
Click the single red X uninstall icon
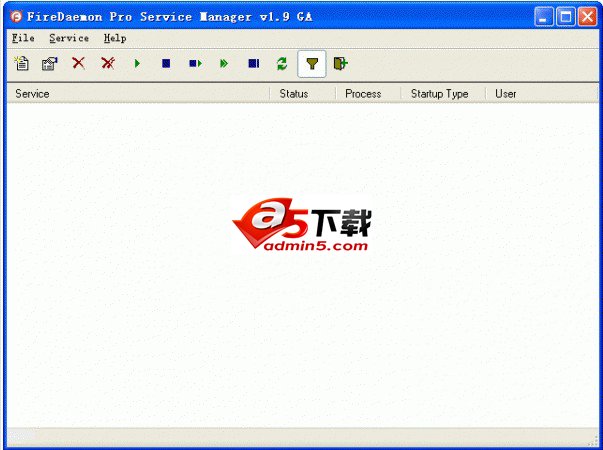click(x=78, y=63)
